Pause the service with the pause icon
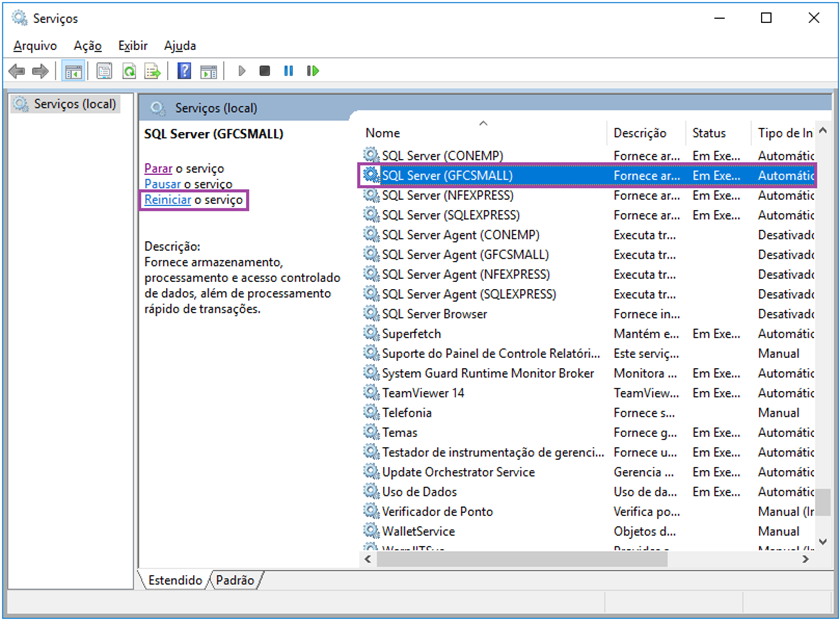 288,71
